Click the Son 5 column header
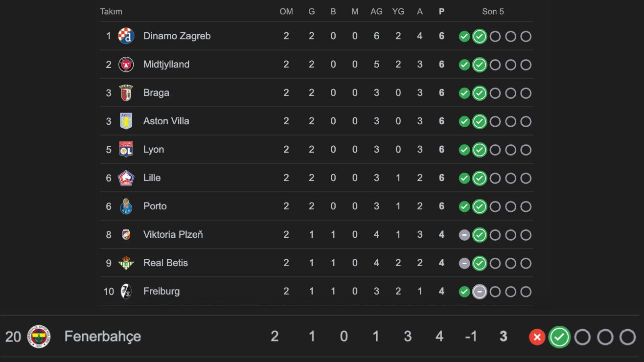The width and height of the screenshot is (644, 362). click(493, 12)
